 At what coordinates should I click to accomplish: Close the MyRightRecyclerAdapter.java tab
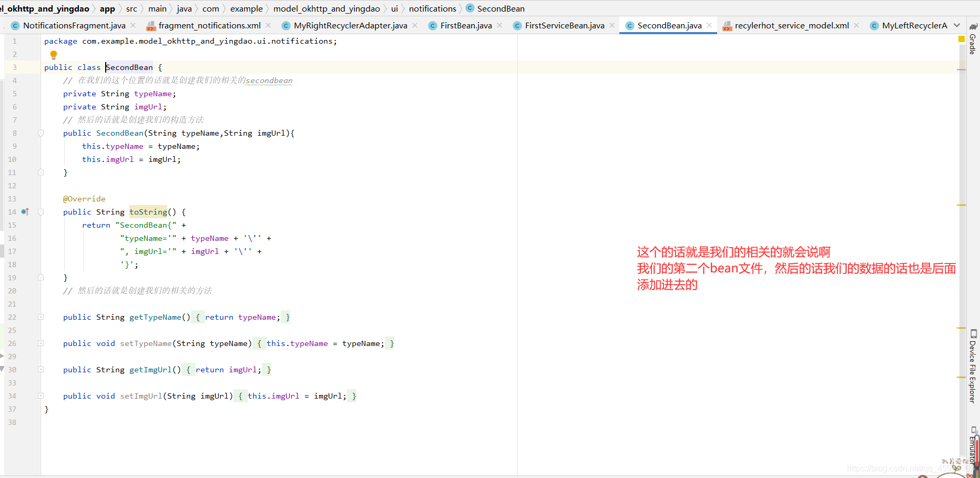point(415,25)
